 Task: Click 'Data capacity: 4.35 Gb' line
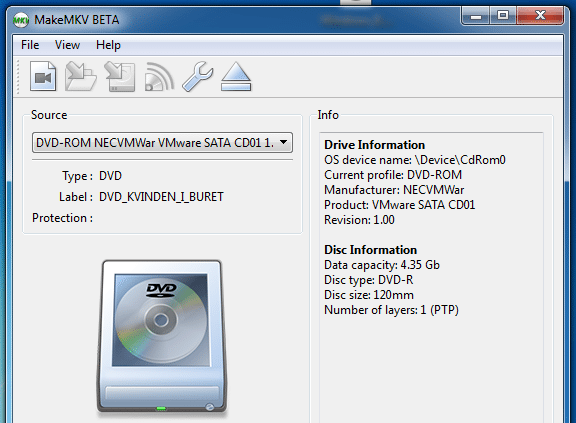pyautogui.click(x=382, y=265)
